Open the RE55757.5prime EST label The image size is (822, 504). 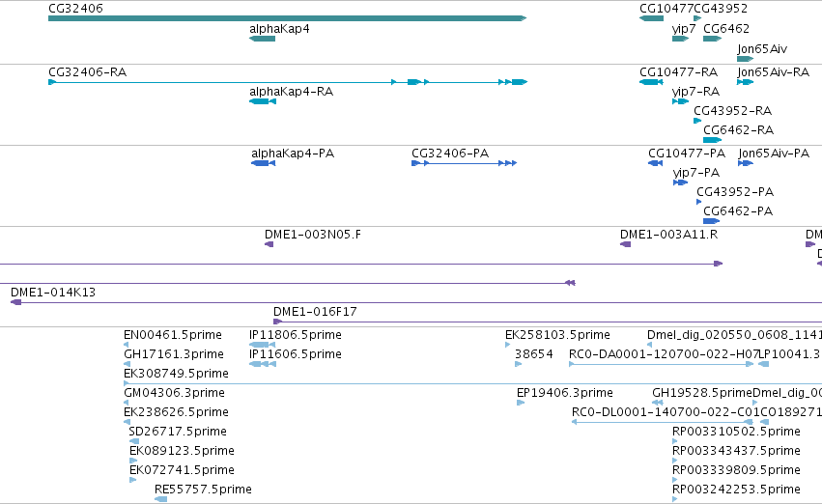pyautogui.click(x=203, y=490)
